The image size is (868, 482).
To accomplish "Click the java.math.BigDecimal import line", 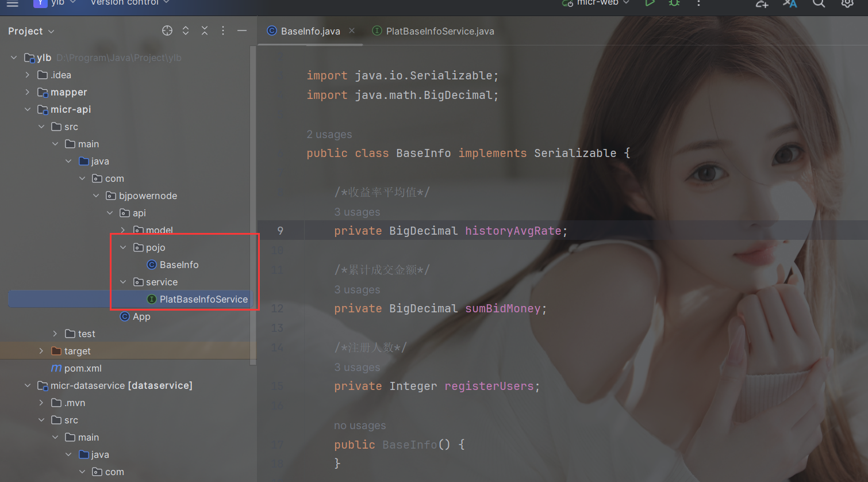I will [402, 95].
